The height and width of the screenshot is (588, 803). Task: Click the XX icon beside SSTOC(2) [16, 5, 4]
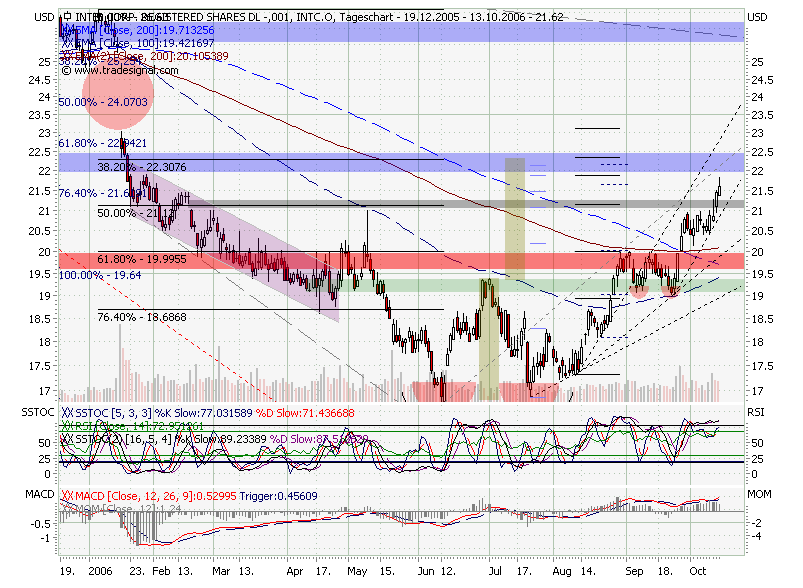[x=67, y=438]
